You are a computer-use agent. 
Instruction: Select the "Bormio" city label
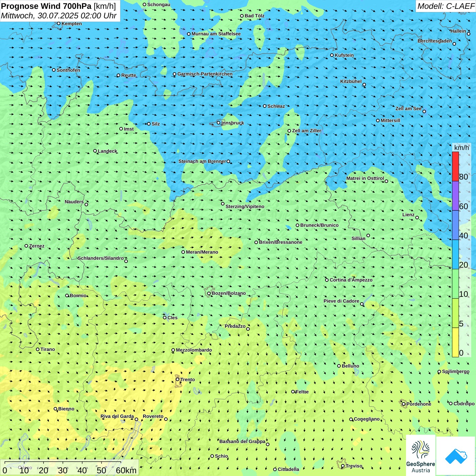coord(78,295)
